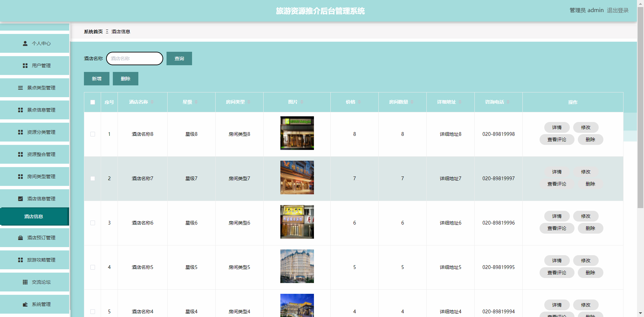Click the 酒店名称 search input field
Screen dimensions: 644x317
tap(135, 58)
